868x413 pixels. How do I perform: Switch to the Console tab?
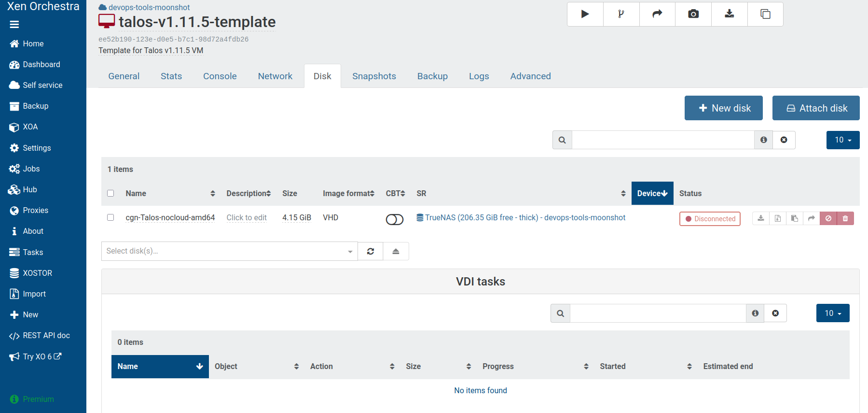click(x=220, y=76)
